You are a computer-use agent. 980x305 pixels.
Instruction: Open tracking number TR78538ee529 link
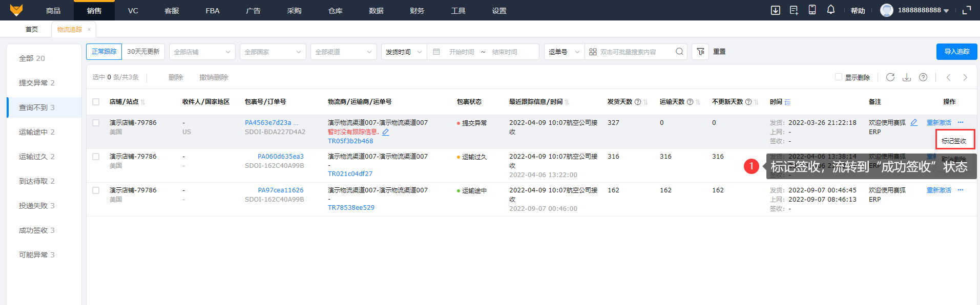pos(351,208)
